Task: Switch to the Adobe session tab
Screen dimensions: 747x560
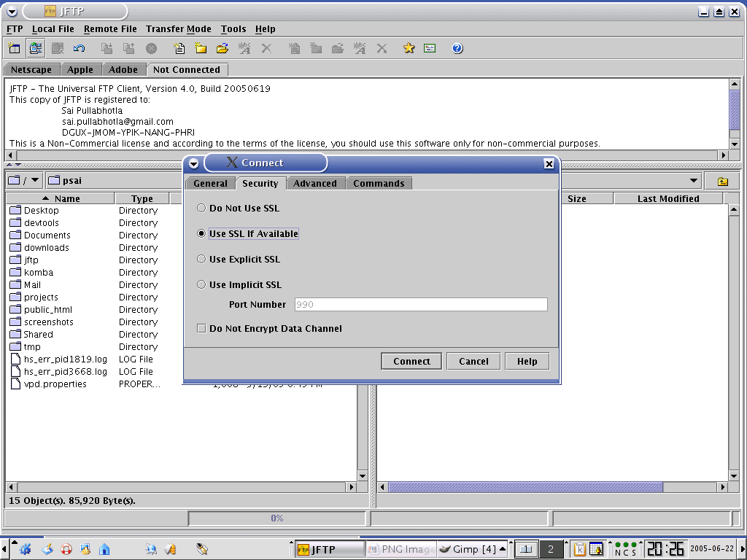Action: pyautogui.click(x=123, y=69)
